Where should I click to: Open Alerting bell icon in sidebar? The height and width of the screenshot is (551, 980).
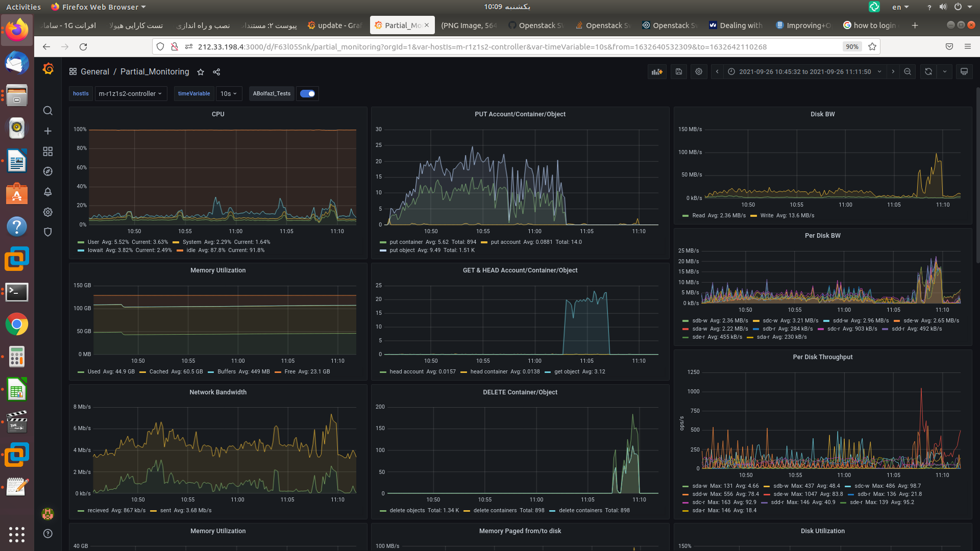pos(48,192)
